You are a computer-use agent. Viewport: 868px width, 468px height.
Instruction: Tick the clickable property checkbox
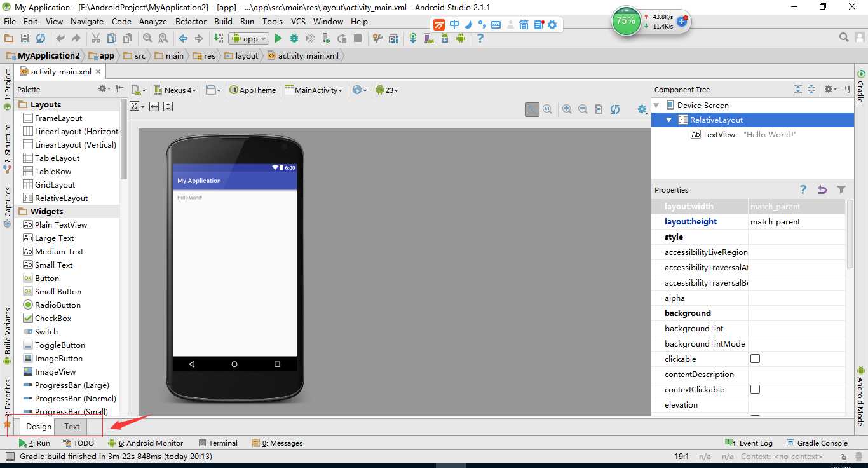pos(755,359)
